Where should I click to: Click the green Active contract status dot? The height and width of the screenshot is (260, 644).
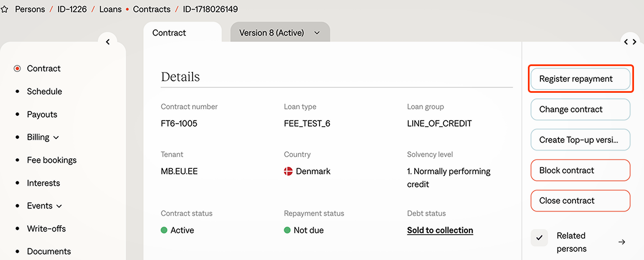pos(164,230)
